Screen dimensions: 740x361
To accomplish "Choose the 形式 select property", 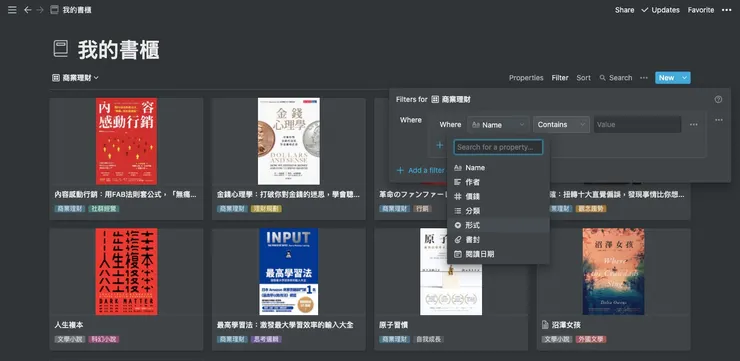I will 498,226.
